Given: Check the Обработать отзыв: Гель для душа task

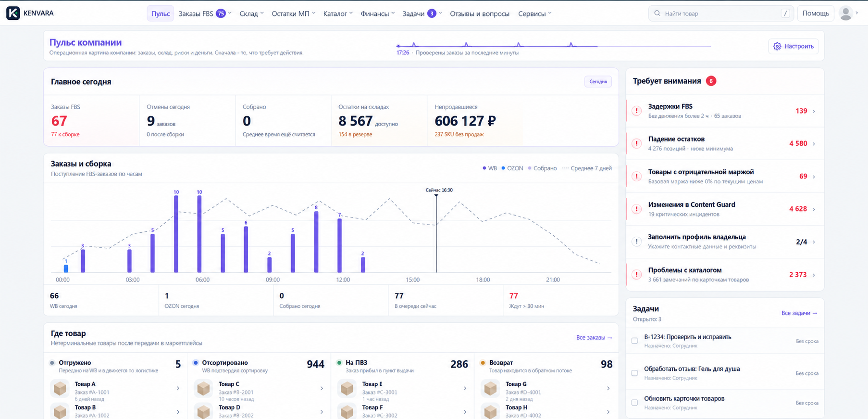Looking at the screenshot, I should tap(634, 373).
